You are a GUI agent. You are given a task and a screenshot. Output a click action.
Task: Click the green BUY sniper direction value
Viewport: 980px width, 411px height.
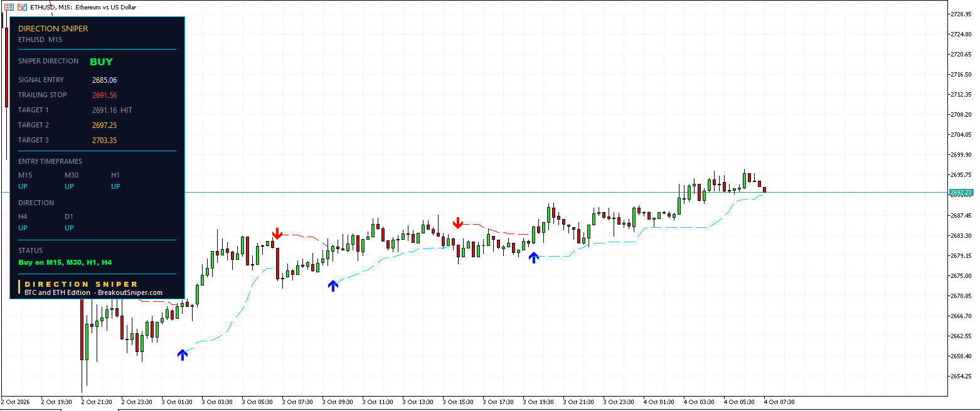click(101, 61)
